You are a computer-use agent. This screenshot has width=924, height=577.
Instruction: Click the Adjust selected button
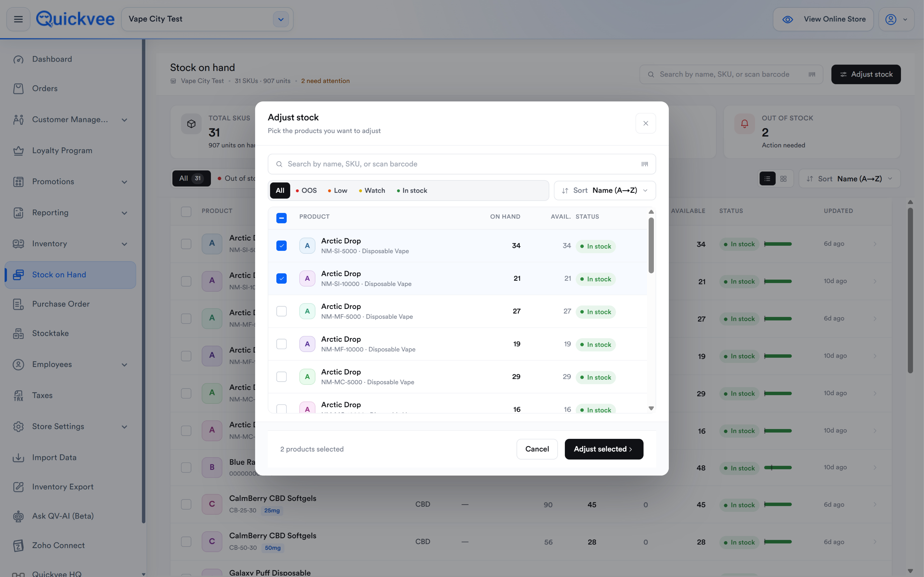point(604,449)
